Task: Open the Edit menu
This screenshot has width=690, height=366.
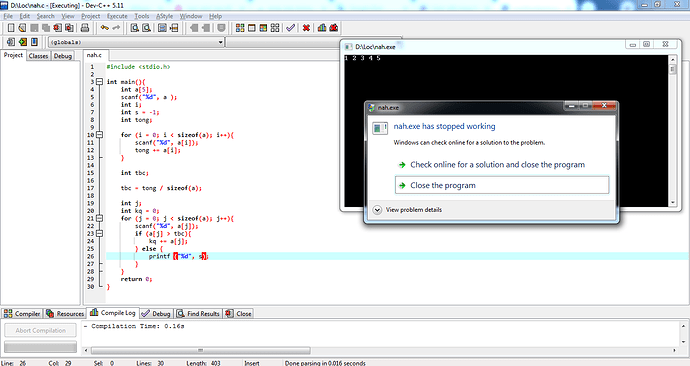Action: pos(25,16)
